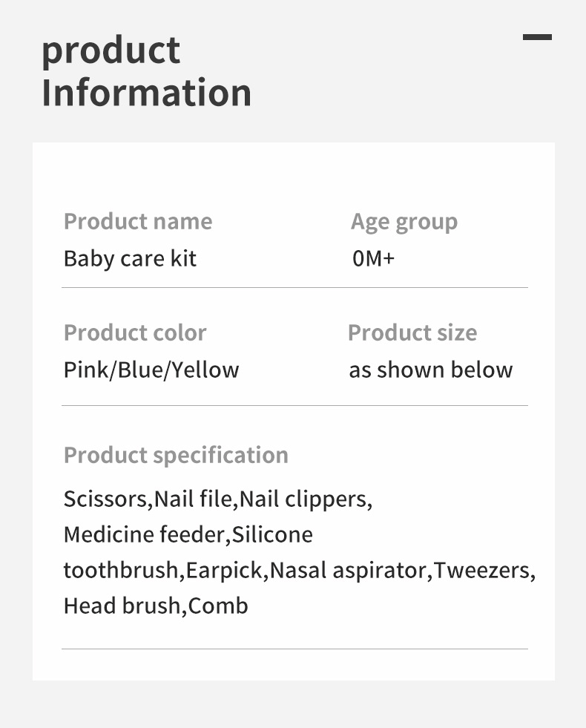This screenshot has height=728, width=586.
Task: Click the word "Scissors" in specifications
Action: pyautogui.click(x=105, y=499)
